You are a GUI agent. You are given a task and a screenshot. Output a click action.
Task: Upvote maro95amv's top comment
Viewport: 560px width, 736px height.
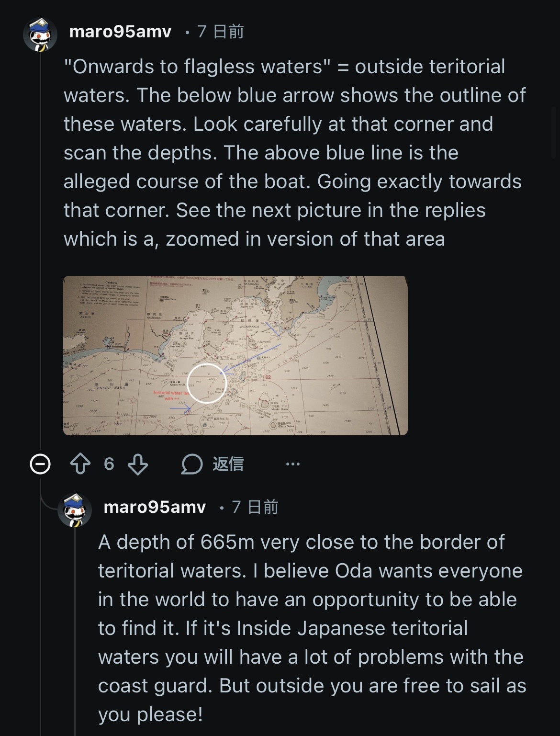(x=80, y=464)
